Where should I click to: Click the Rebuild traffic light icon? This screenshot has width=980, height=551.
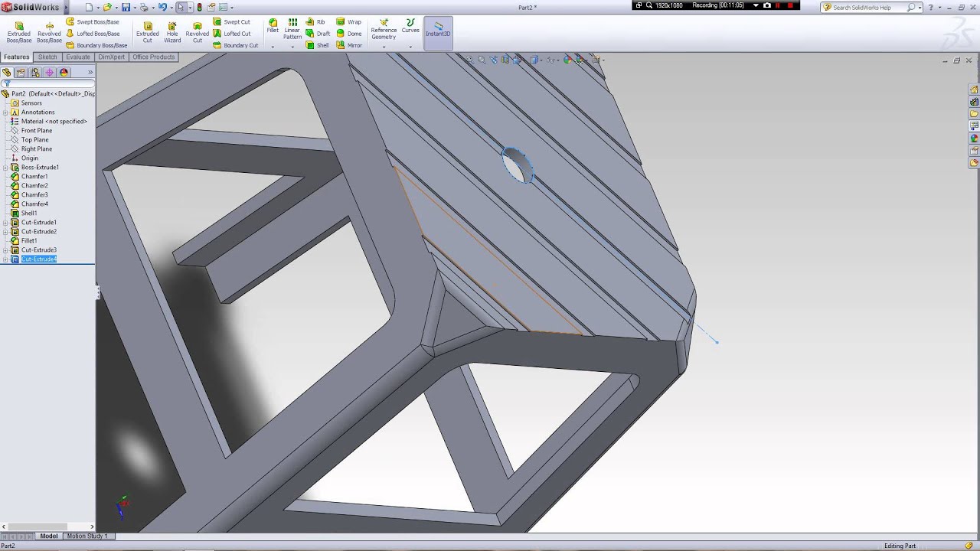pos(199,7)
